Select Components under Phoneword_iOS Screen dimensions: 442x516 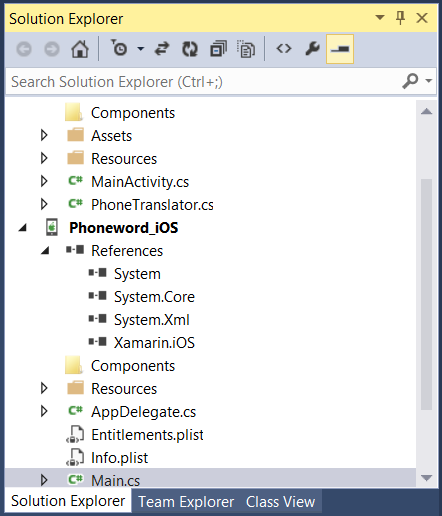(x=133, y=366)
